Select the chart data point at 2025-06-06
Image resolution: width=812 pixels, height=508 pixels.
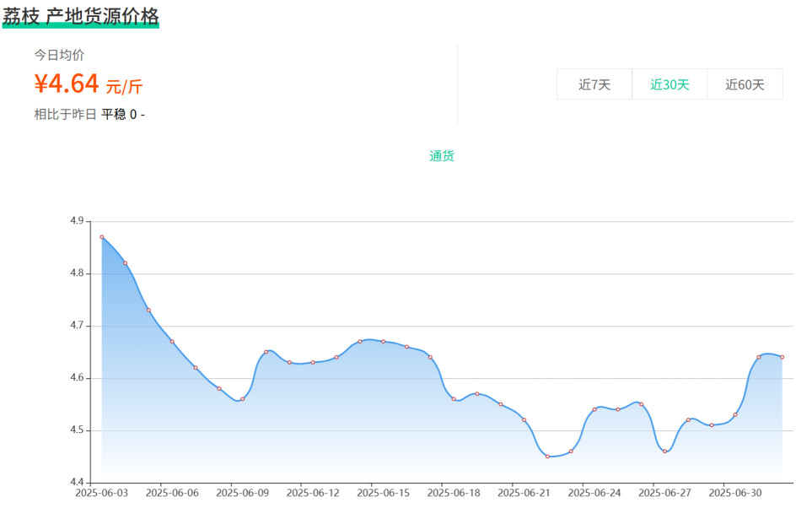click(x=172, y=342)
